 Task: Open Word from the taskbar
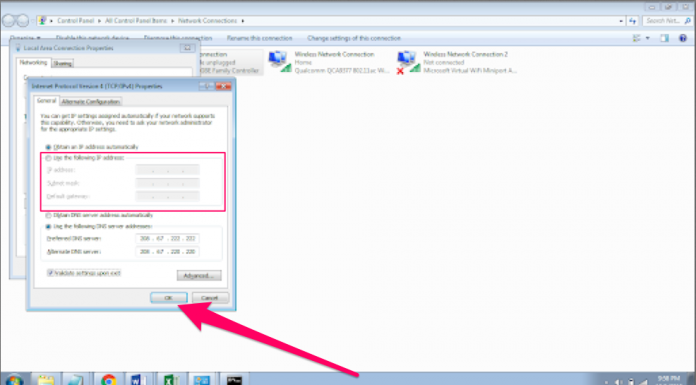(x=138, y=380)
